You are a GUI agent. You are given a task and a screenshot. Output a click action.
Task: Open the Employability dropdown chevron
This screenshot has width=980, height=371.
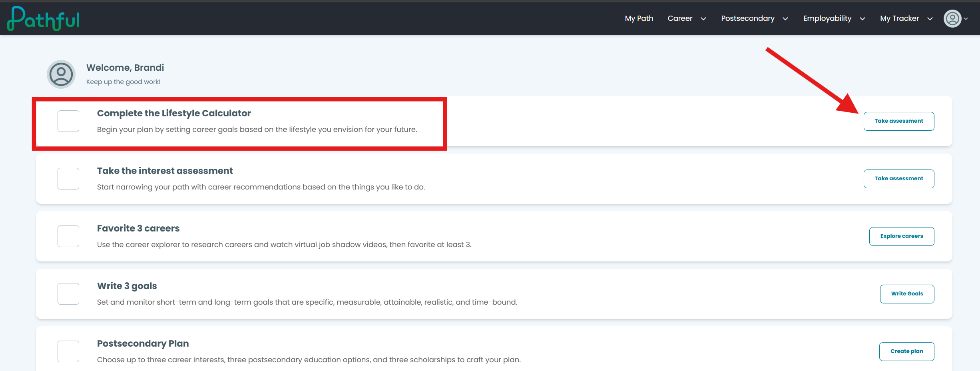862,19
